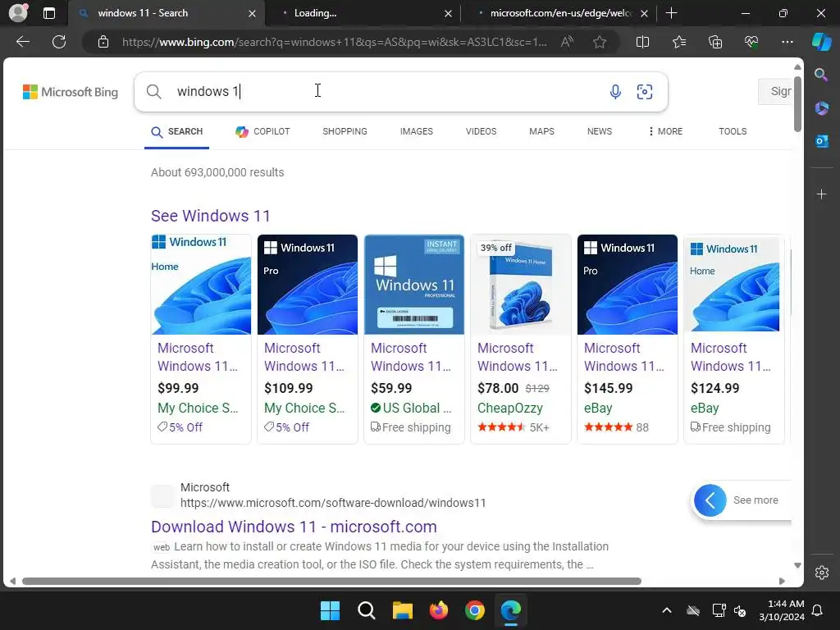The width and height of the screenshot is (840, 630).
Task: Open the Windows Start menu
Action: pos(330,610)
